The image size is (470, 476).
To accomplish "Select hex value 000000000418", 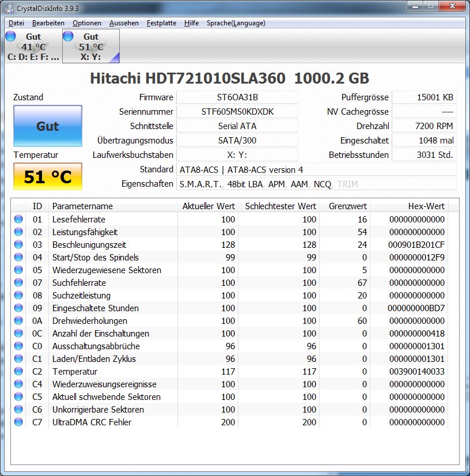I will (x=417, y=333).
